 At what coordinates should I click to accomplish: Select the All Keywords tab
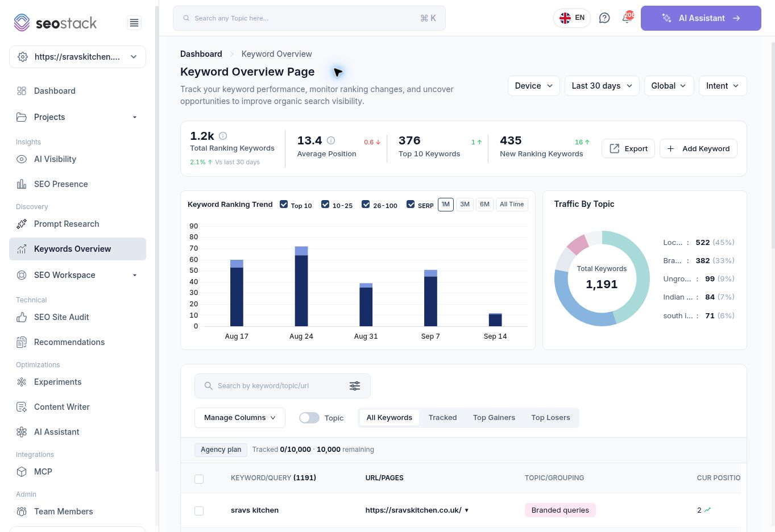pos(389,418)
